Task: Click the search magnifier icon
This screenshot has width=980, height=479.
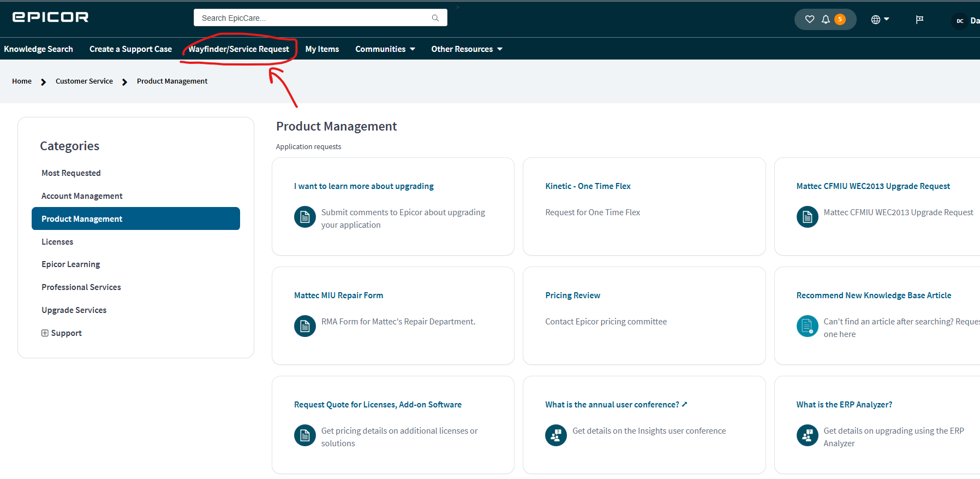Action: click(435, 18)
